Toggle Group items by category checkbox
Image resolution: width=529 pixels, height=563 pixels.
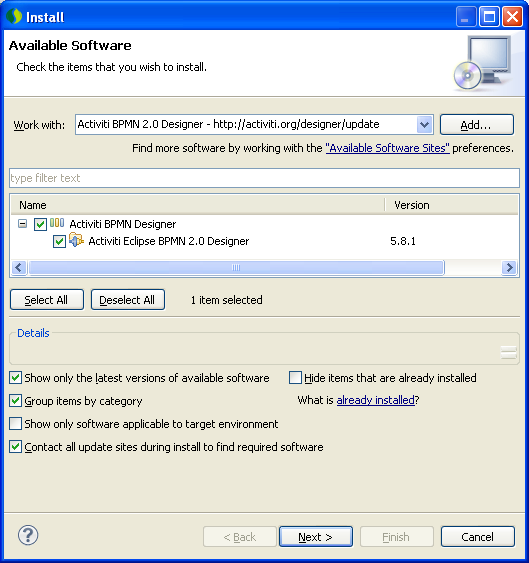point(15,401)
